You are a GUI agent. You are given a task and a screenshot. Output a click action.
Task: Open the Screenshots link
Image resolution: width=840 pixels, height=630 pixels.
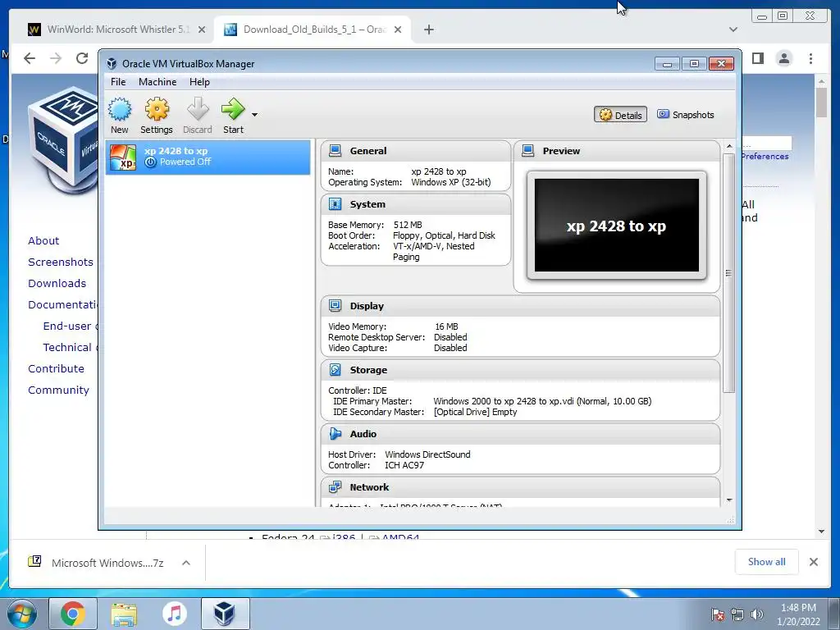click(61, 262)
